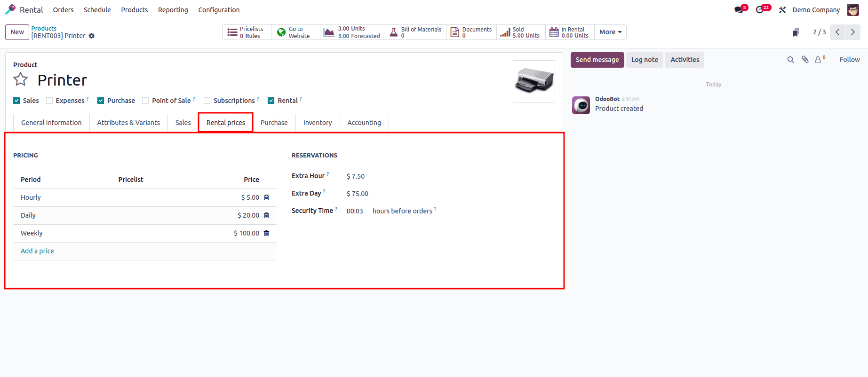Delete the Daily price row
Image resolution: width=868 pixels, height=377 pixels.
pyautogui.click(x=266, y=215)
